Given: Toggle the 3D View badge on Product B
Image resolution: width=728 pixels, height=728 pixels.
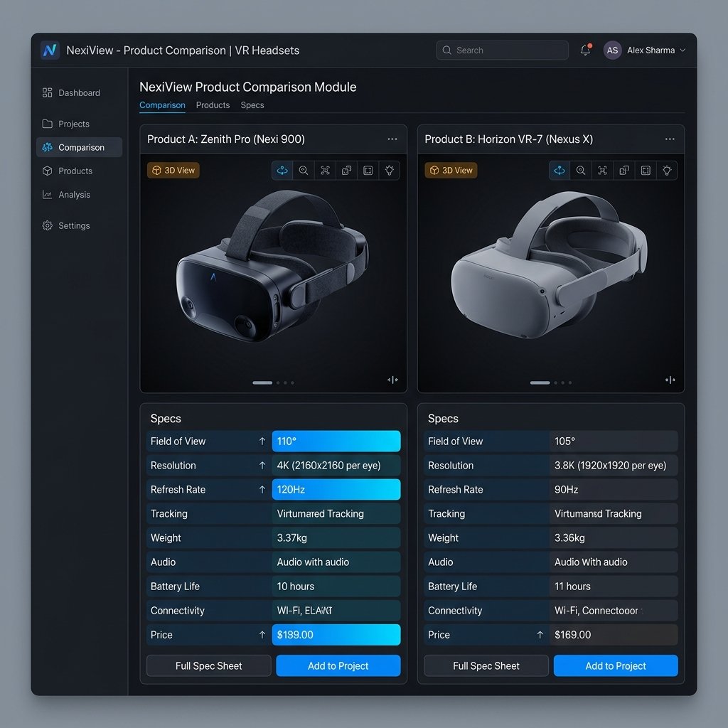Looking at the screenshot, I should (451, 171).
